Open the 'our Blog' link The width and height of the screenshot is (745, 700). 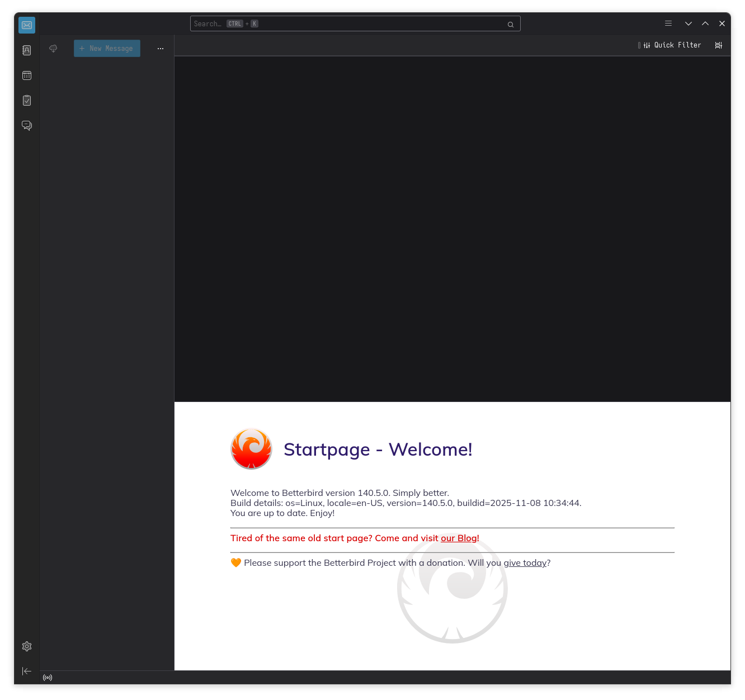click(x=459, y=538)
